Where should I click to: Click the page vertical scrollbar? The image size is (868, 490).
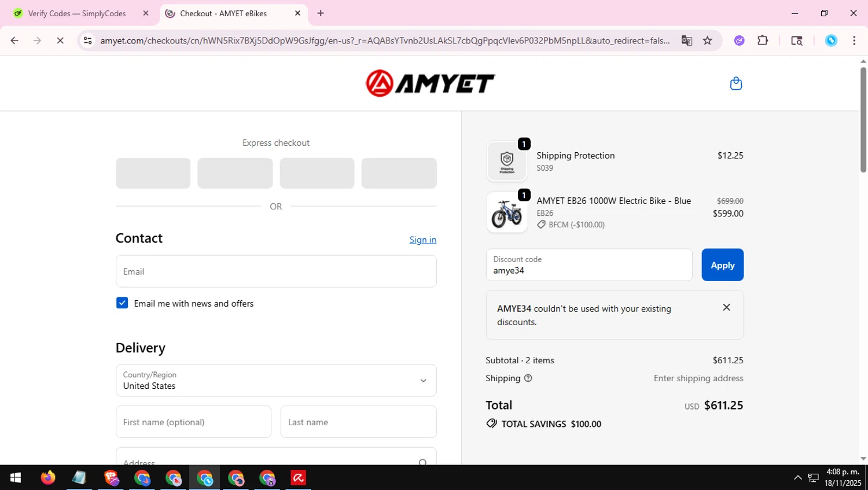863,120
